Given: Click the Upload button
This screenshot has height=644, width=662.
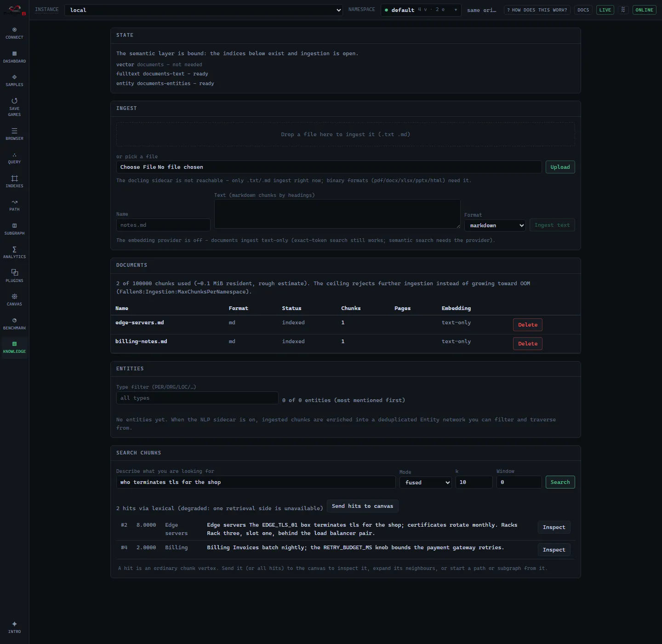Looking at the screenshot, I should coord(560,167).
